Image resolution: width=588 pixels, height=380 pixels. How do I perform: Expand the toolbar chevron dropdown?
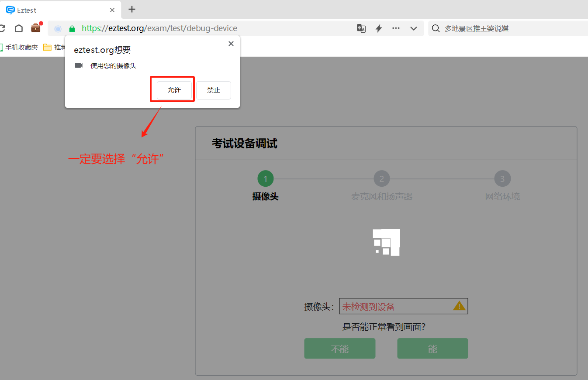413,28
